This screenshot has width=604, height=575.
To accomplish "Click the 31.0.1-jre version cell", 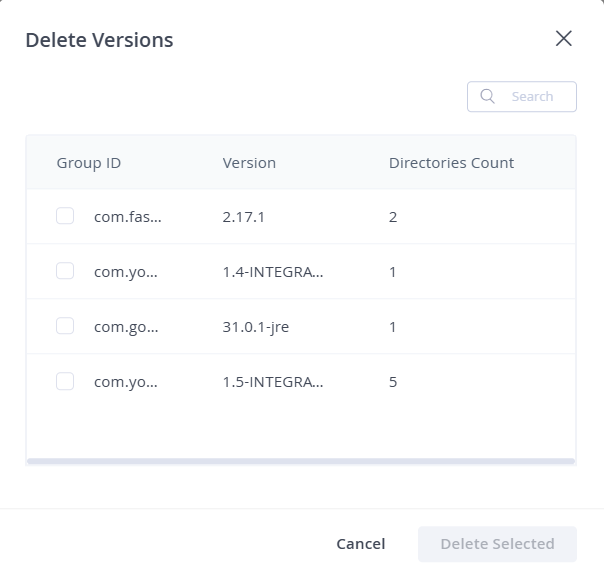I will click(x=256, y=327).
